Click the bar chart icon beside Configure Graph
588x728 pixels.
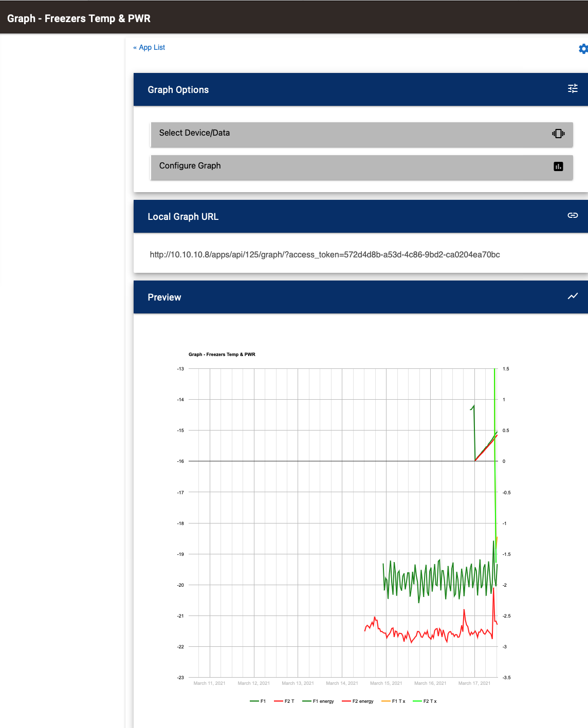[x=558, y=166]
